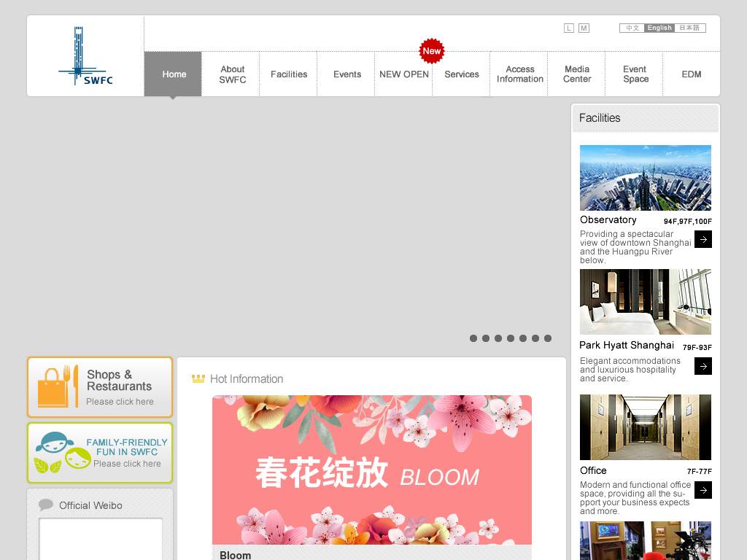The height and width of the screenshot is (560, 747).
Task: Open the About SWFC menu
Action: (x=232, y=74)
